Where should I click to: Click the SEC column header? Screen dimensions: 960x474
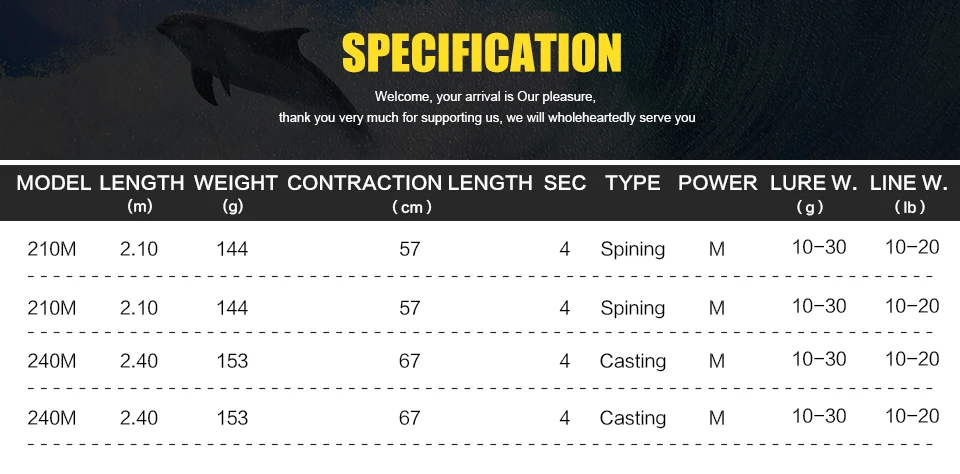pos(565,182)
